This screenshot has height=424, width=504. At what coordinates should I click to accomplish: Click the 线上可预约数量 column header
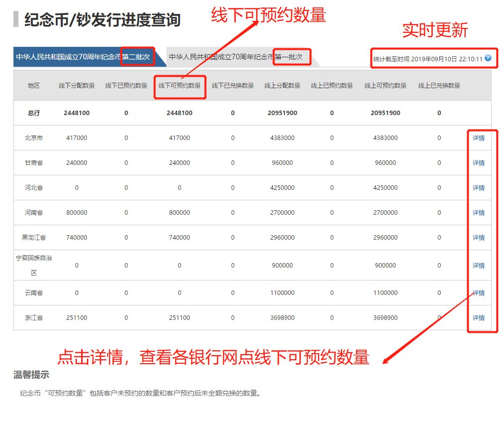[385, 86]
